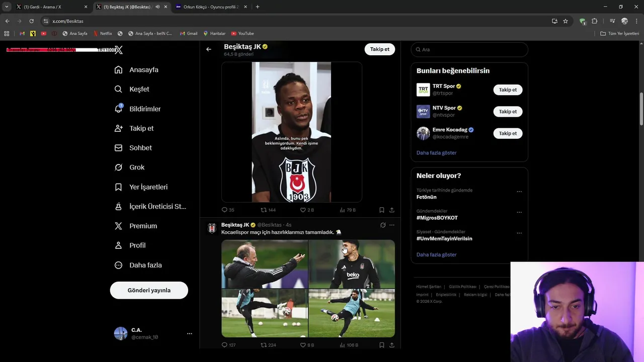Open the #MigrosBOYKOT trend

click(437, 218)
